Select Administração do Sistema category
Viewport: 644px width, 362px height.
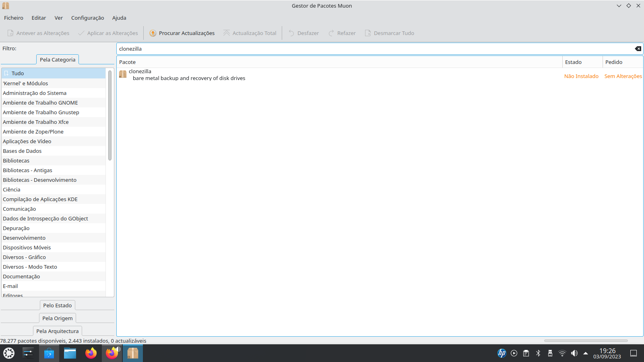tap(54, 93)
